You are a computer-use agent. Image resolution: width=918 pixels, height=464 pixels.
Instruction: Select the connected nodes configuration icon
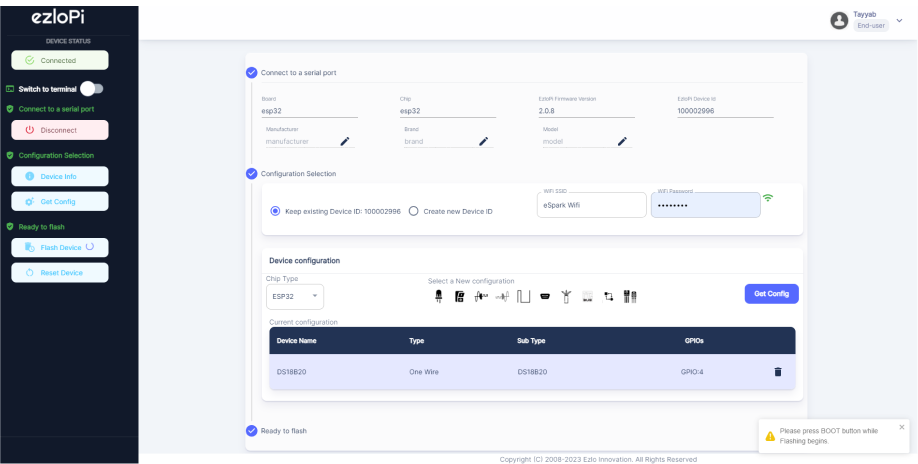609,297
